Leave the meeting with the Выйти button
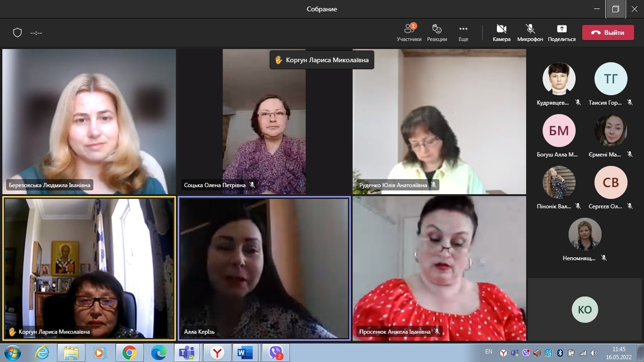The image size is (644, 362). point(608,33)
